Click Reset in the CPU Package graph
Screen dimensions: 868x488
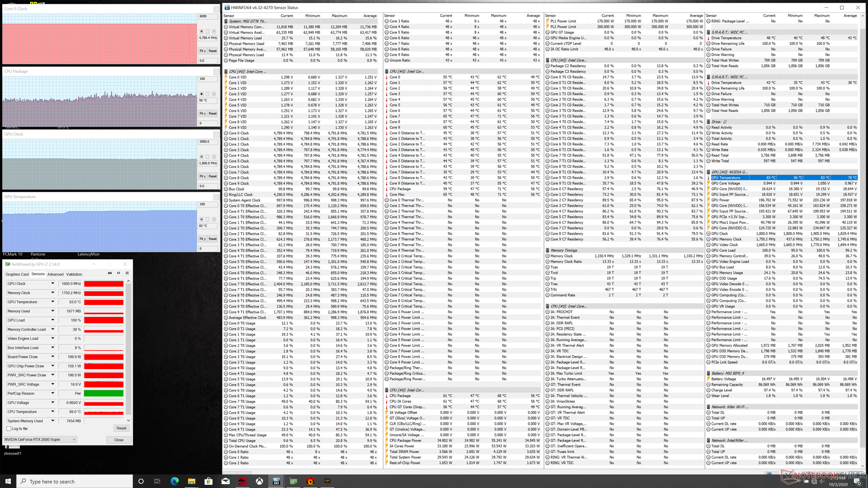point(212,114)
